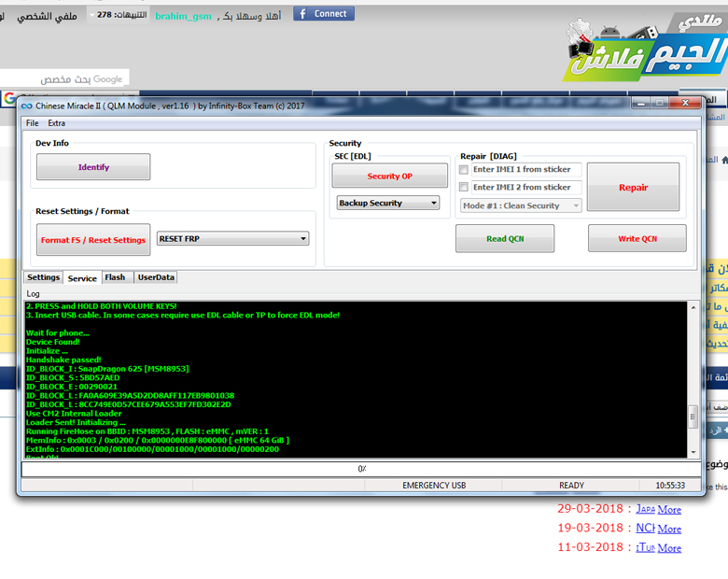Image resolution: width=728 pixels, height=579 pixels.
Task: Click the READY status bar entry
Action: tap(571, 485)
